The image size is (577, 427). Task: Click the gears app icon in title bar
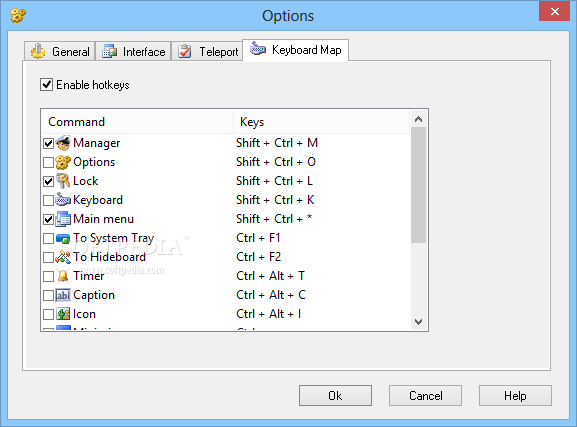pos(18,15)
